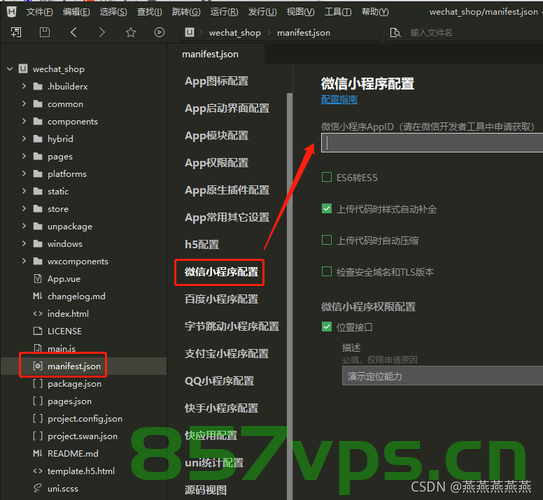543x500 pixels.
Task: Click the project icon in breadcrumb bar
Action: pos(189,33)
